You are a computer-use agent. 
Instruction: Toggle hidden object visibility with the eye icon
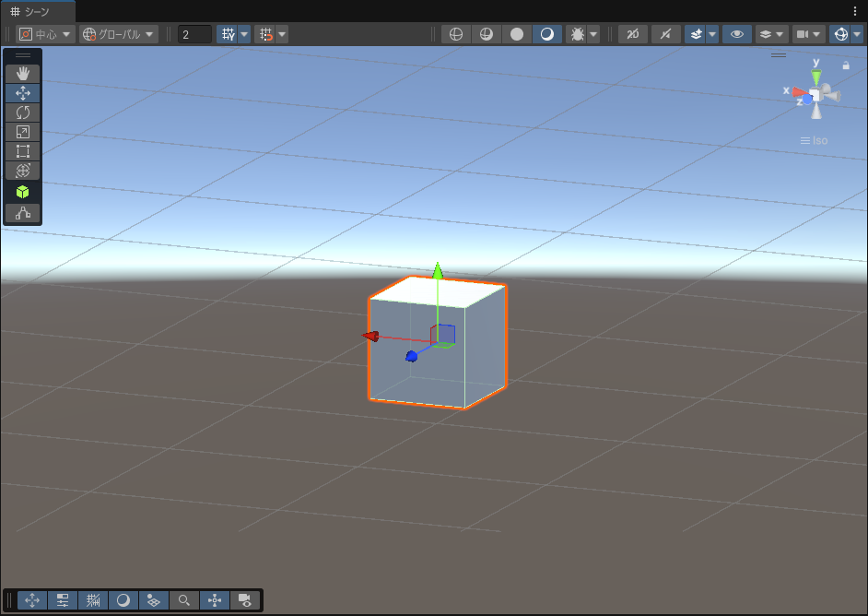pos(737,34)
